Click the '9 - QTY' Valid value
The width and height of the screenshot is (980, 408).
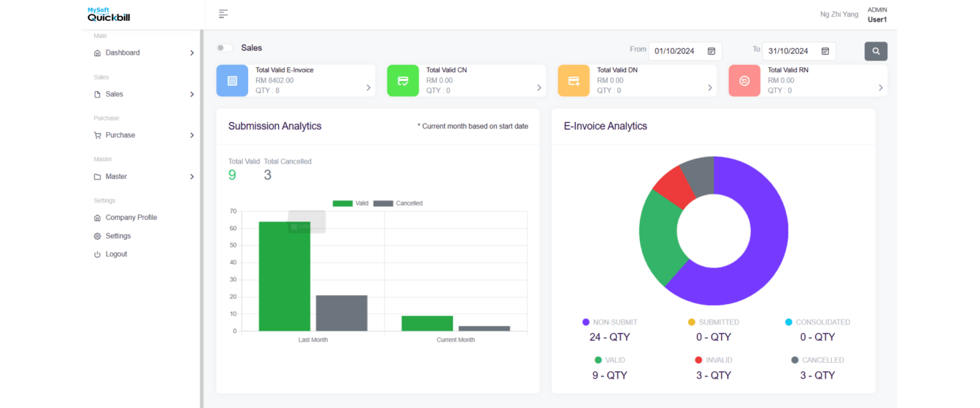[x=610, y=375]
